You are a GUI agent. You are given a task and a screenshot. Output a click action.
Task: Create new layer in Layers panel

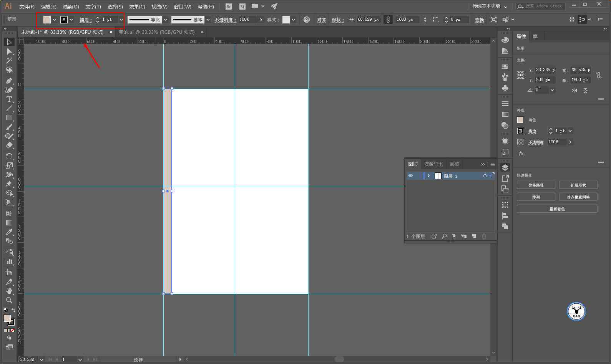(x=474, y=236)
